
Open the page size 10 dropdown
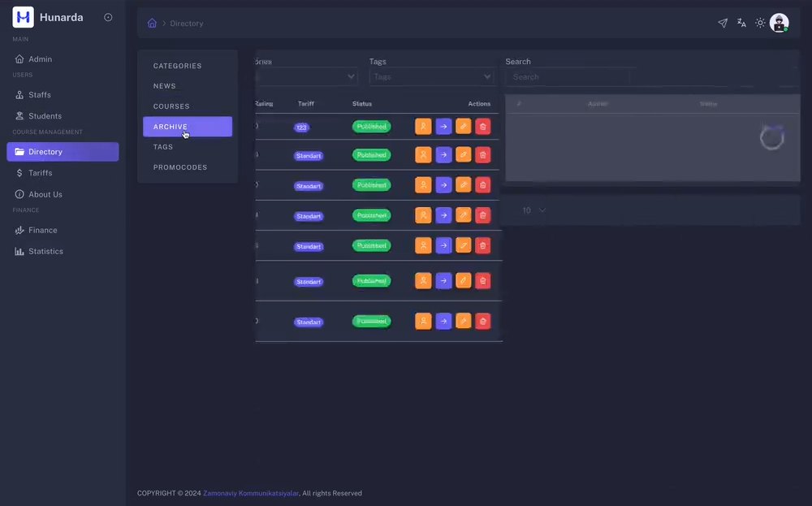click(x=533, y=210)
